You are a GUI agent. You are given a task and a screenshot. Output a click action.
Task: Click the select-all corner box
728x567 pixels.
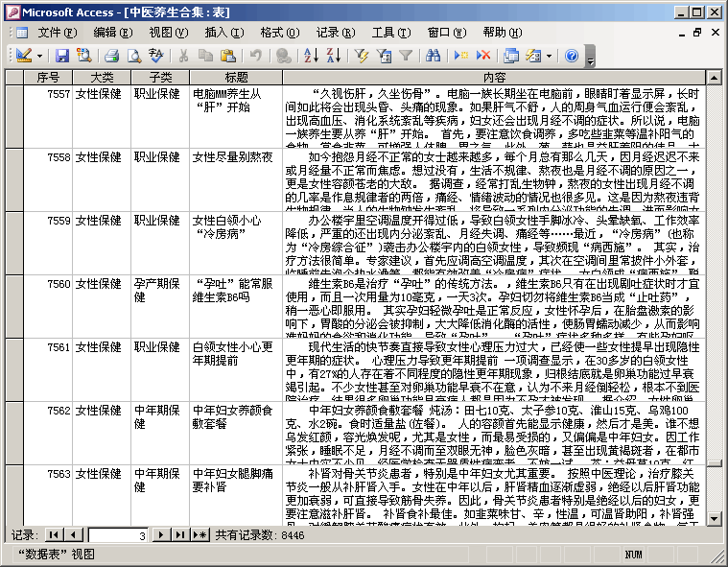coord(14,78)
